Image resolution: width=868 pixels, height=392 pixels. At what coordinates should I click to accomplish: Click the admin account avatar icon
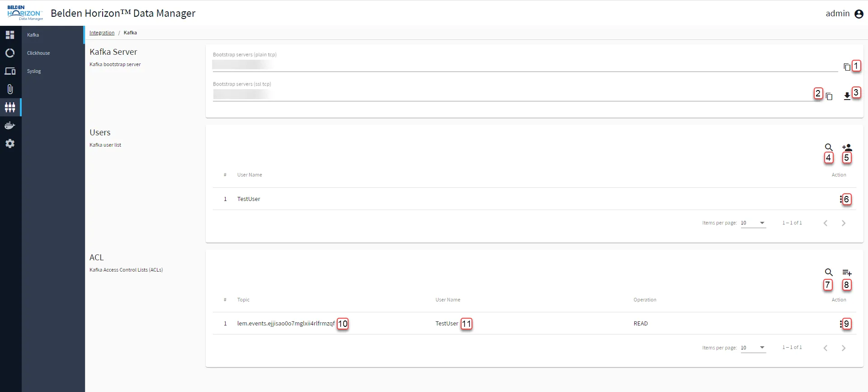pos(859,14)
